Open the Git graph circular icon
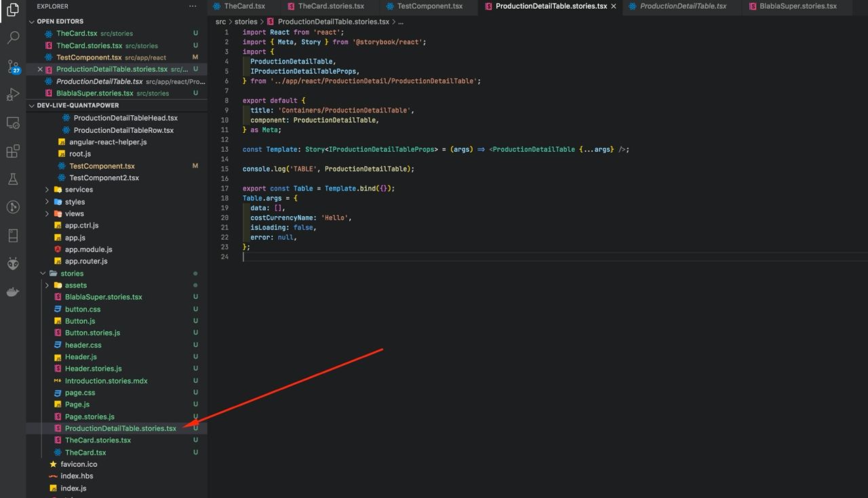This screenshot has height=498, width=868. (x=13, y=207)
